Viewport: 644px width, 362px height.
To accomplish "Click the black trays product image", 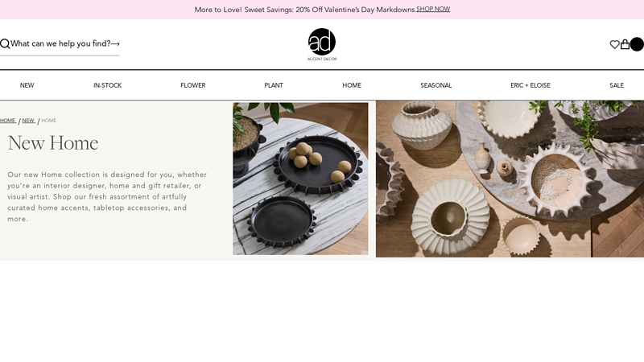I will coord(300,179).
